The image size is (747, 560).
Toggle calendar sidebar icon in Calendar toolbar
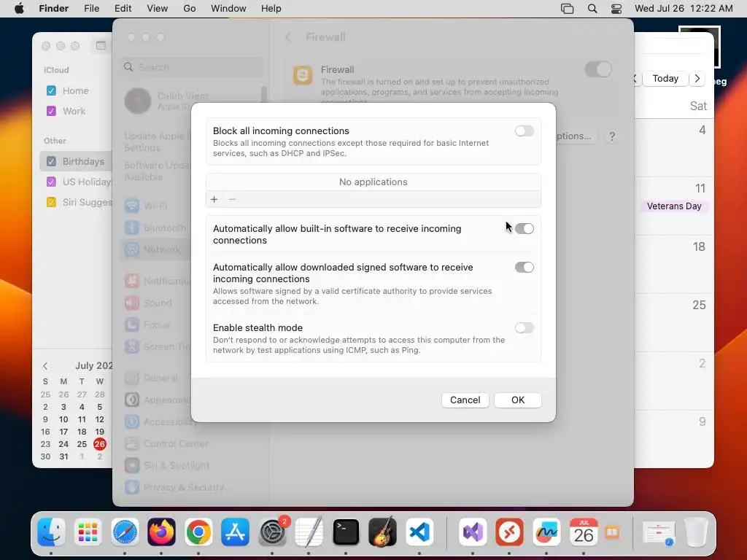click(x=101, y=45)
